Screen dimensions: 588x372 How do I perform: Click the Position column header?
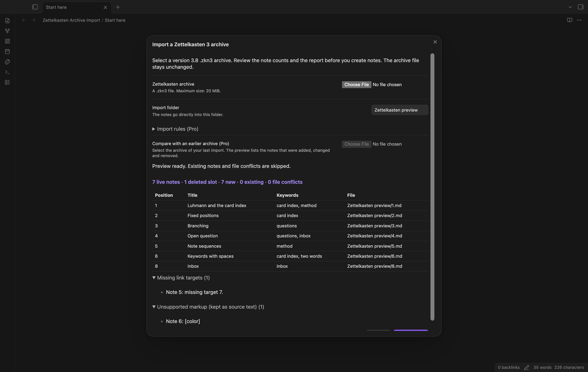[x=164, y=195]
